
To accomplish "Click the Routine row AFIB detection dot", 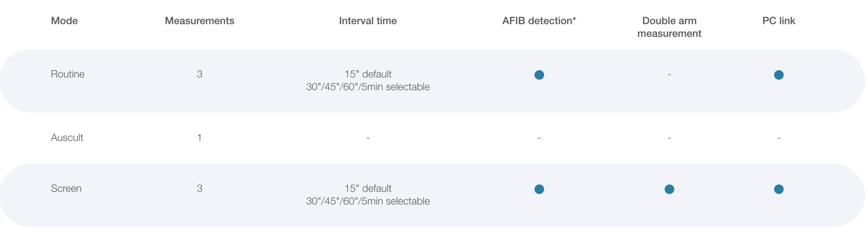I will pos(539,75).
